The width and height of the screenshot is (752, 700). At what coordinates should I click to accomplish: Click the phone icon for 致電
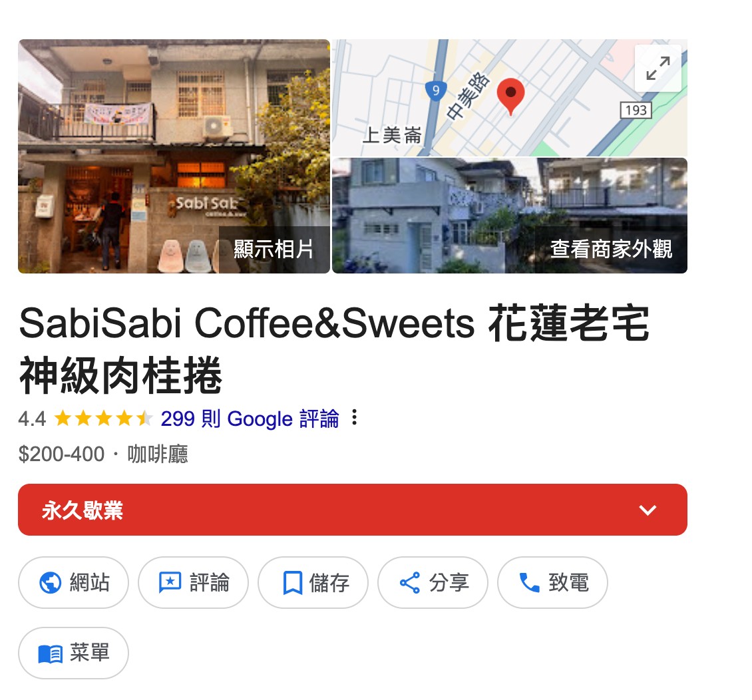click(530, 582)
